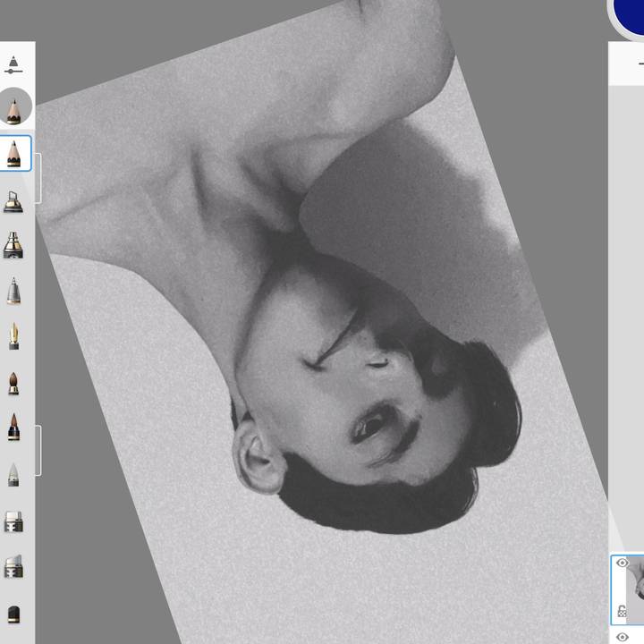The image size is (644, 644).
Task: Tap the lower brush opacity slider handle
Action: click(37, 451)
